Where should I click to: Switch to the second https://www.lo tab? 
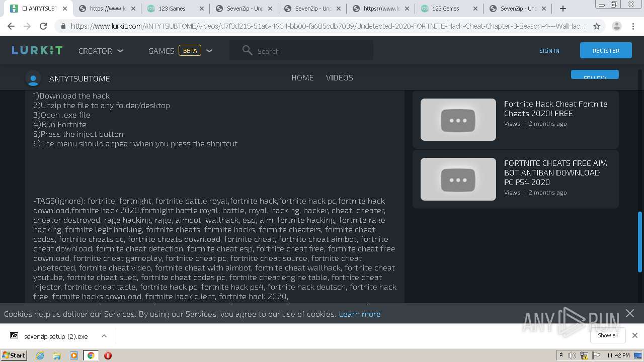click(x=381, y=9)
